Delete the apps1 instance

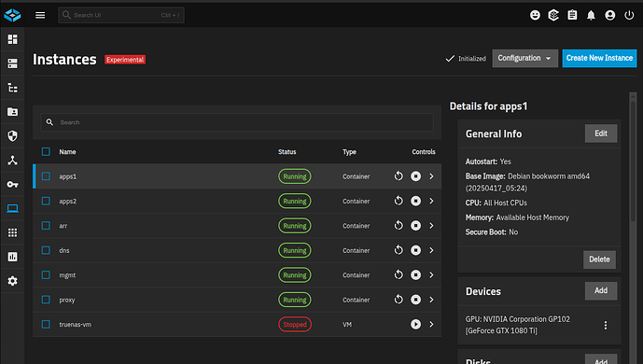pos(599,259)
